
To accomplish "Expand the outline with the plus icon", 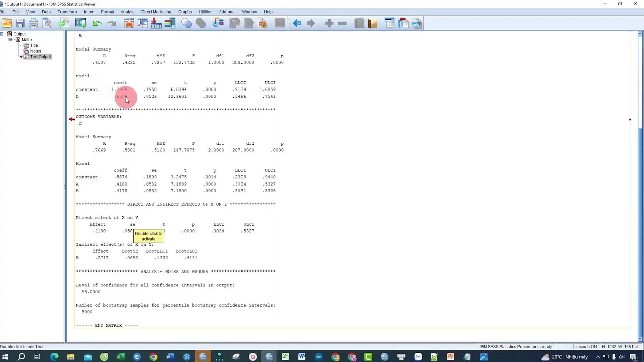I will click(329, 23).
